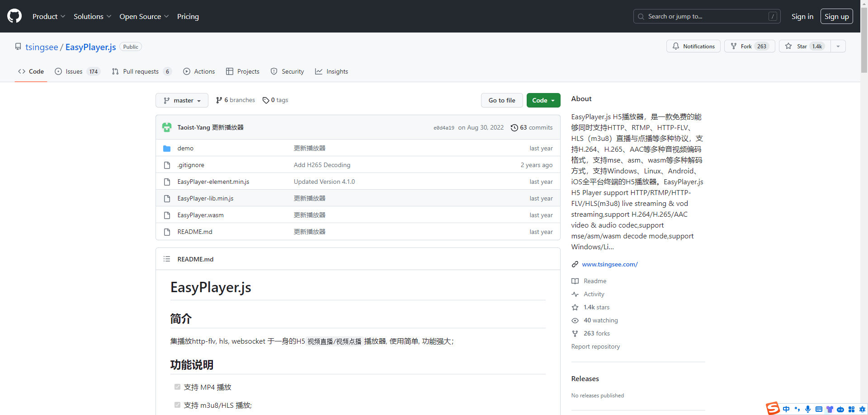
Task: Click the game controller icon in IME bar
Action: click(x=840, y=409)
